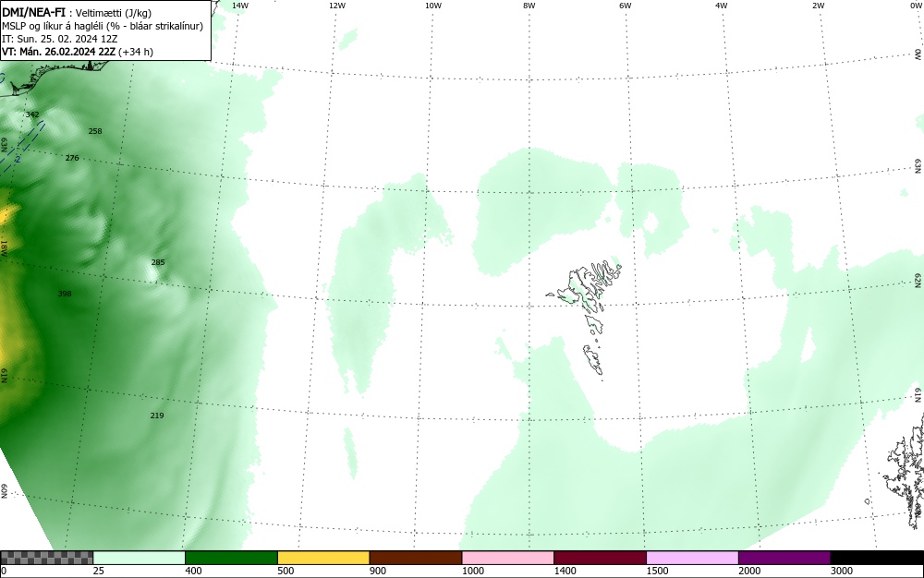Screen dimensions: 924x578
Task: Click the map value 219
Action: point(157,415)
